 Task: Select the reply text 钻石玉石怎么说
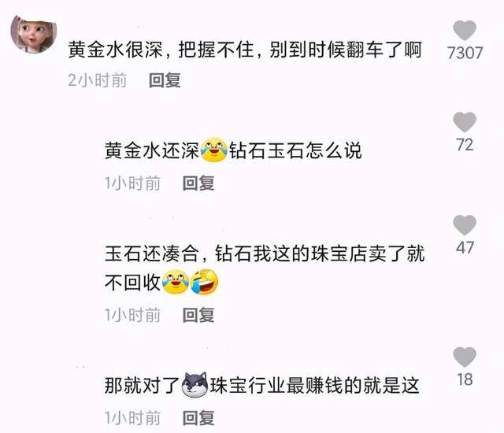click(x=295, y=150)
